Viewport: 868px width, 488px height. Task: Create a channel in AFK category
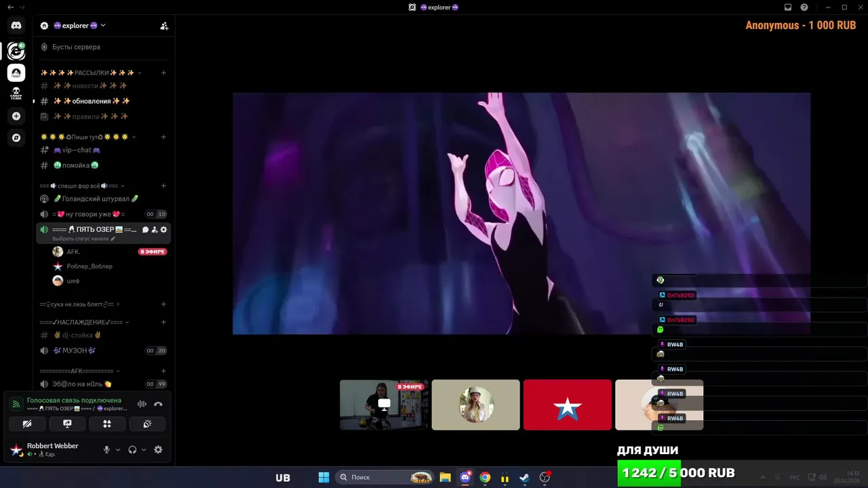163,371
